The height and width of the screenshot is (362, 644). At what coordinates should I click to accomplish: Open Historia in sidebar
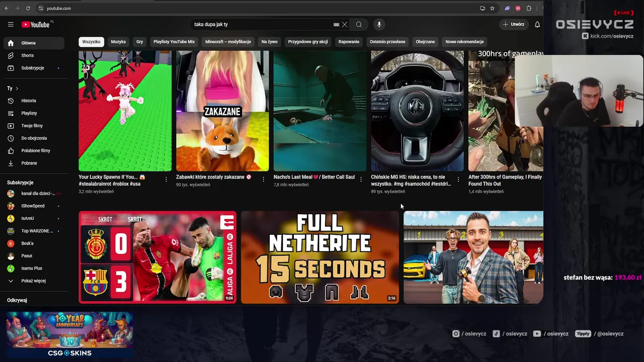point(34,101)
